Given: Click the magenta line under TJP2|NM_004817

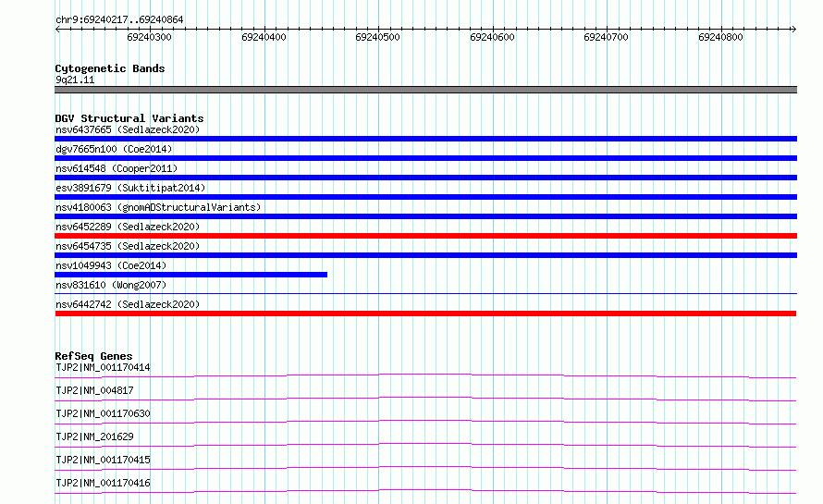Looking at the screenshot, I should [x=425, y=399].
